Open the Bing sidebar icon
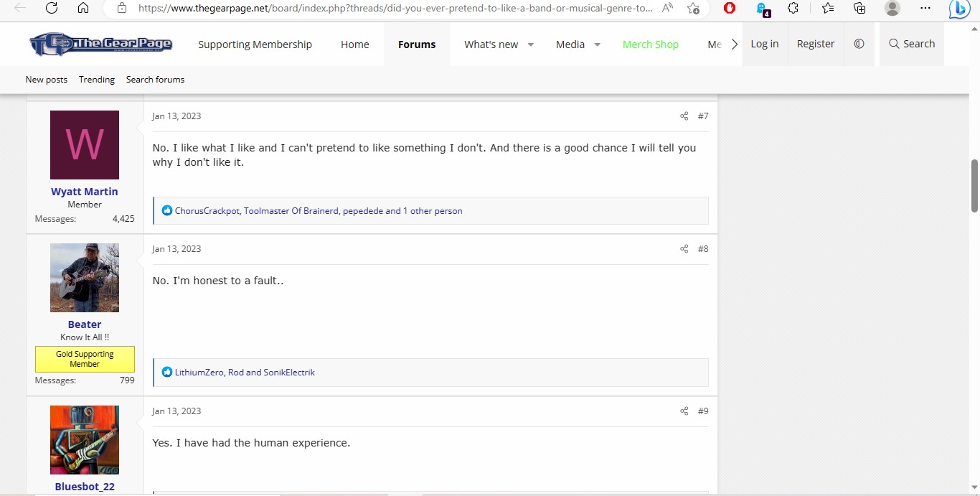Image resolution: width=980 pixels, height=496 pixels. point(959,9)
